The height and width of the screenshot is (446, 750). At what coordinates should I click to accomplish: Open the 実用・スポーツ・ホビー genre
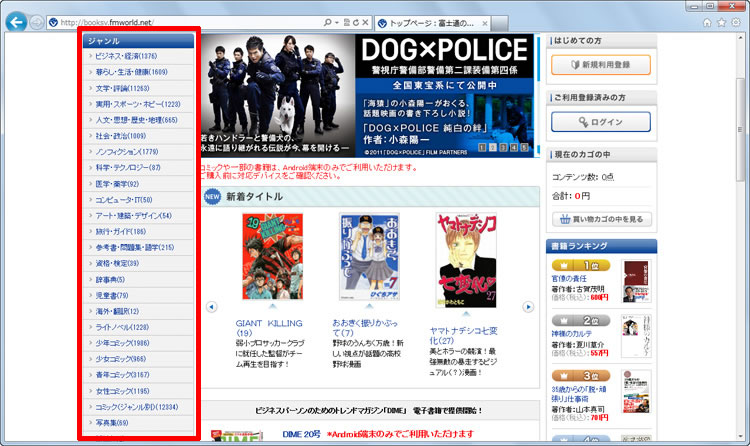[x=138, y=104]
